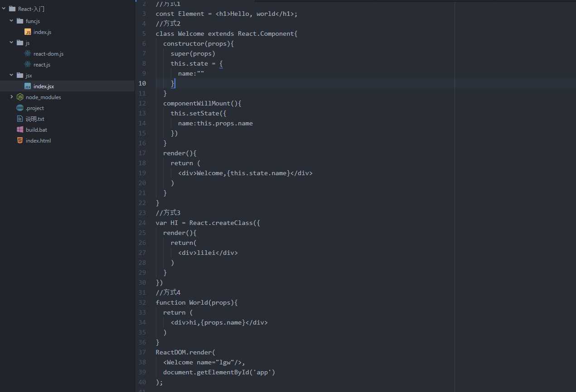Expand the node_modules folder chevron
The image size is (576, 392).
click(x=11, y=97)
